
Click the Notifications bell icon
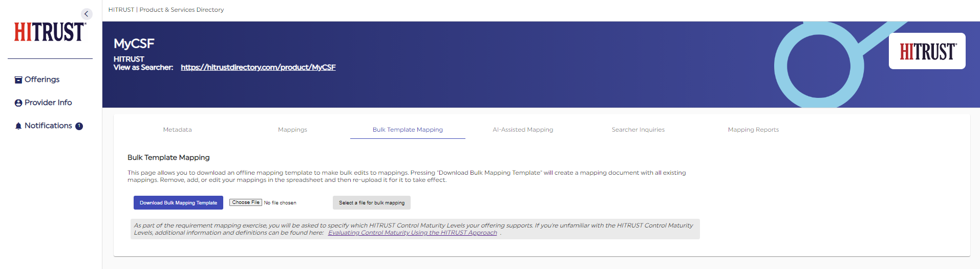18,126
